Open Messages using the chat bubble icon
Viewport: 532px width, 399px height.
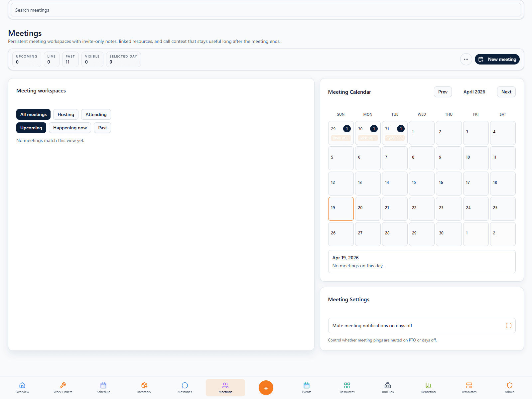click(x=184, y=387)
